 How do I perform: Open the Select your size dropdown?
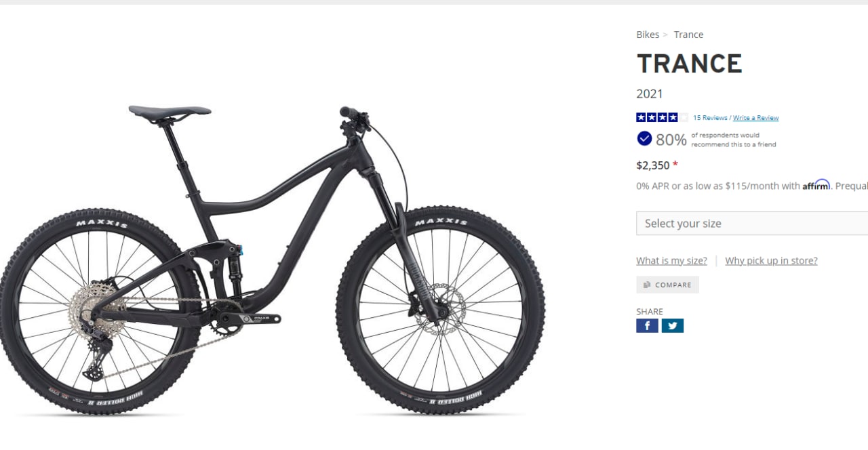[x=752, y=224]
